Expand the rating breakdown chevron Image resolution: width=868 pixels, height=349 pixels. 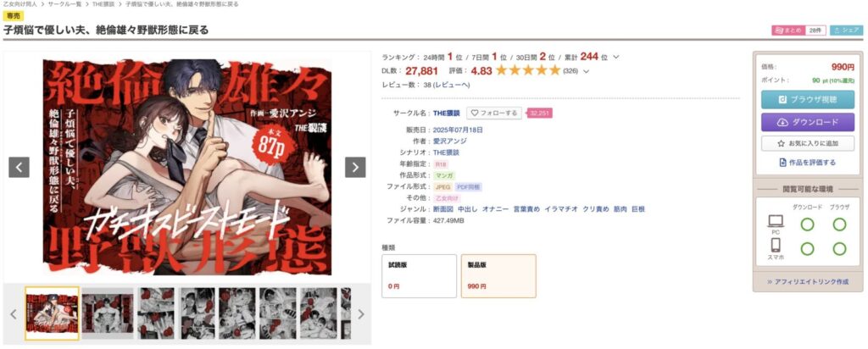(x=587, y=71)
